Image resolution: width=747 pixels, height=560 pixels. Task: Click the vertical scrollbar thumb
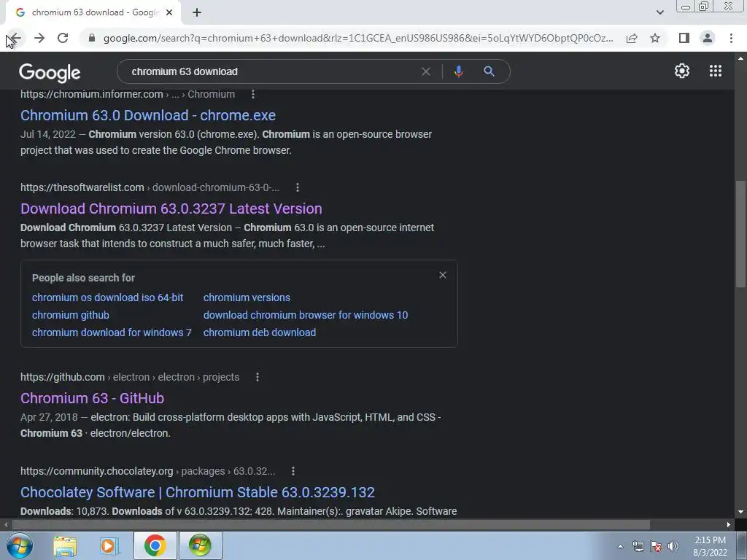(x=740, y=234)
